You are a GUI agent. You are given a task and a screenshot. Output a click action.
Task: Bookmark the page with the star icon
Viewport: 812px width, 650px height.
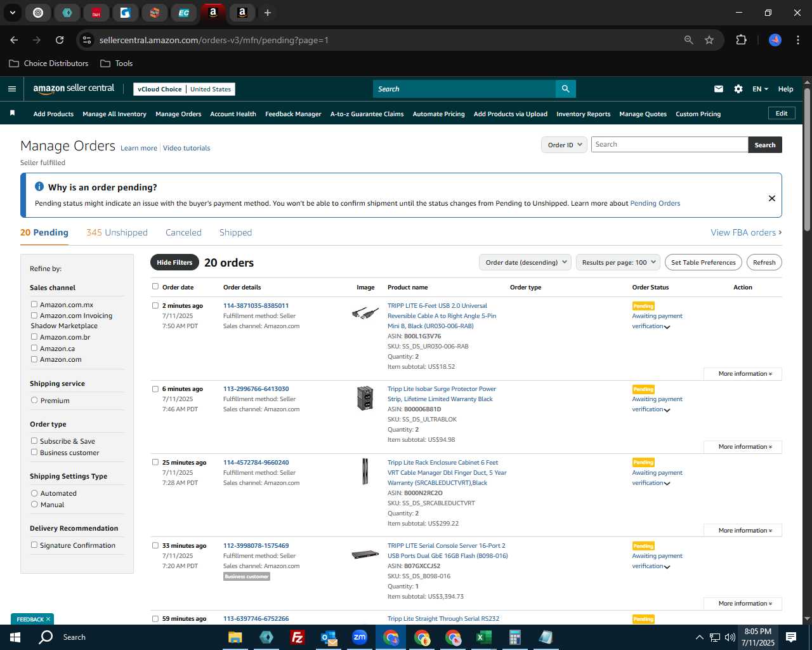point(709,40)
